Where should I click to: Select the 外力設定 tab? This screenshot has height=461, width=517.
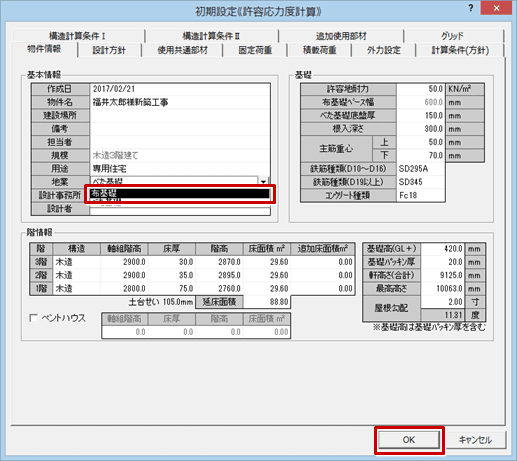pyautogui.click(x=384, y=50)
